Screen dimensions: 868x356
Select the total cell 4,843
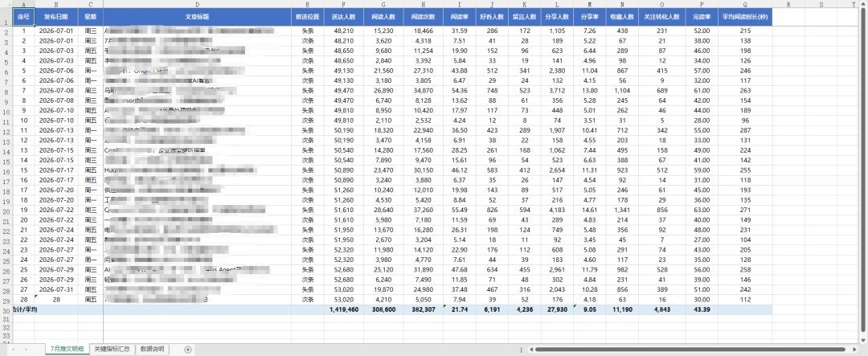click(661, 310)
